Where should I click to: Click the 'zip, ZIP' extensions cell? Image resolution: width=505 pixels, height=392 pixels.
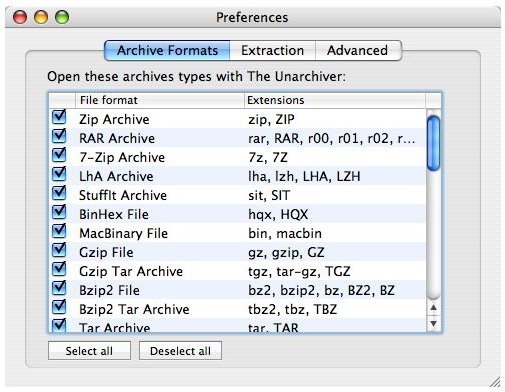pyautogui.click(x=271, y=119)
